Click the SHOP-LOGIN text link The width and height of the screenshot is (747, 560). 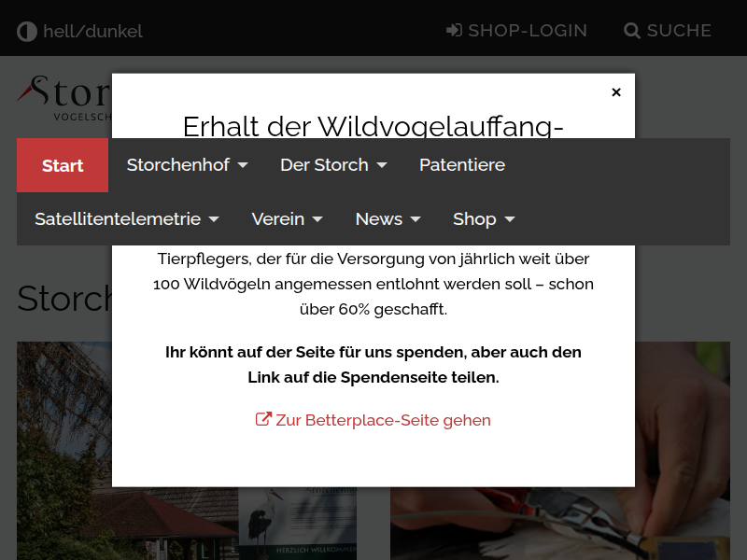click(528, 31)
